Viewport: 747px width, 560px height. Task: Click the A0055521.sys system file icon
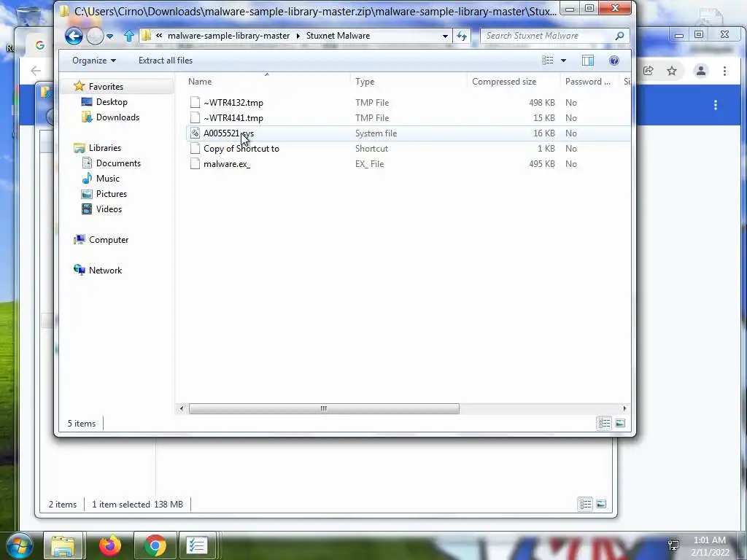point(195,133)
